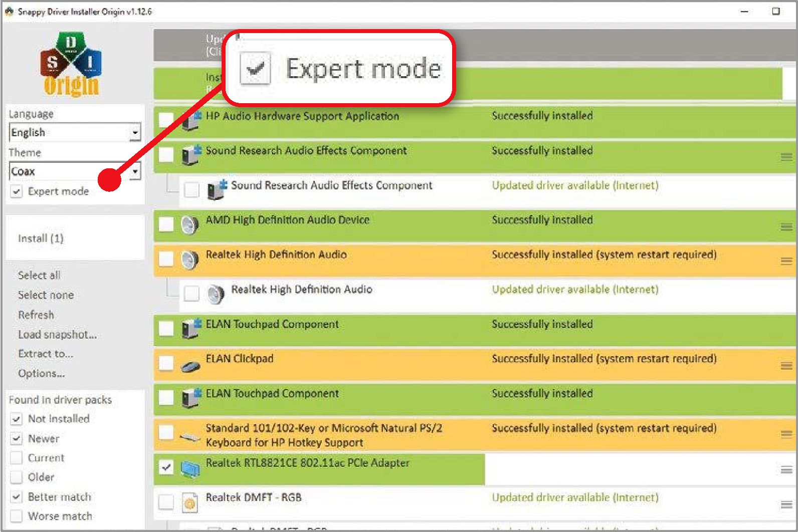Click Realtek RTL8821CE 802.11ac PCIe Adapter name

(307, 463)
